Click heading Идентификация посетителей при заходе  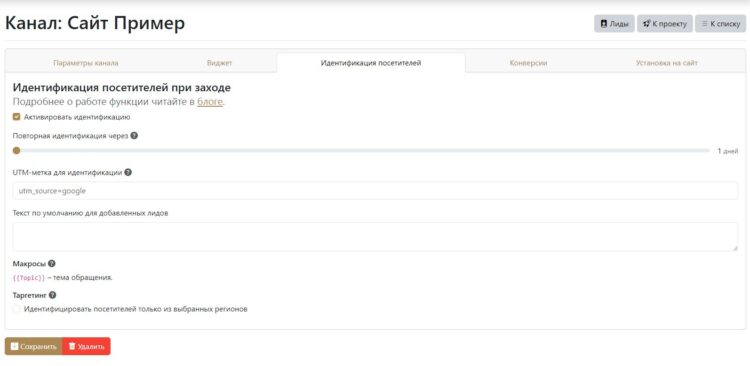121,88
